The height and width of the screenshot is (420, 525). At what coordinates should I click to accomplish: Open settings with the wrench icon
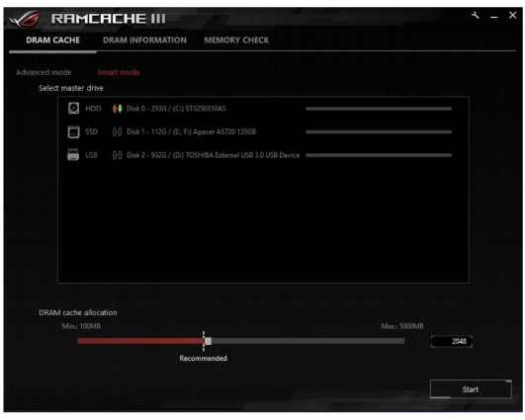[476, 16]
